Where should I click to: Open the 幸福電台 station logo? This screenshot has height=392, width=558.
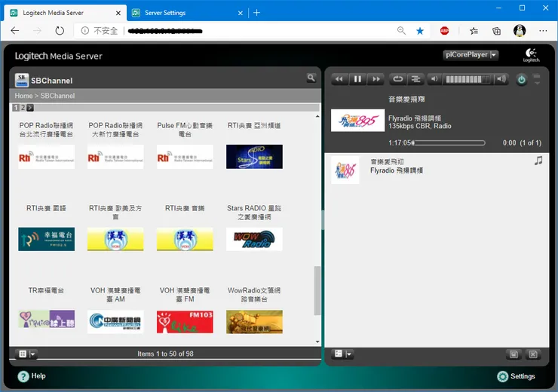[46, 239]
